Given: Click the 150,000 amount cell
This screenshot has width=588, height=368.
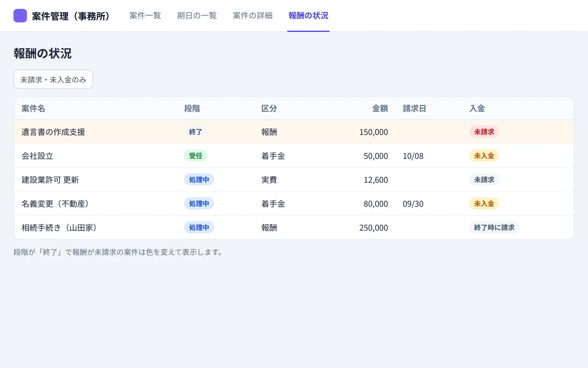Looking at the screenshot, I should coord(374,132).
